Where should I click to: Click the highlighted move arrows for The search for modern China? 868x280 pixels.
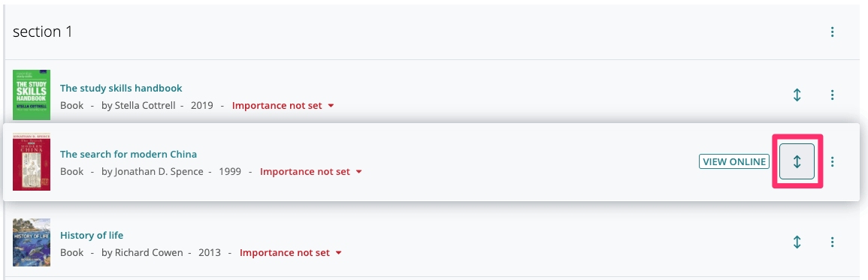click(797, 161)
